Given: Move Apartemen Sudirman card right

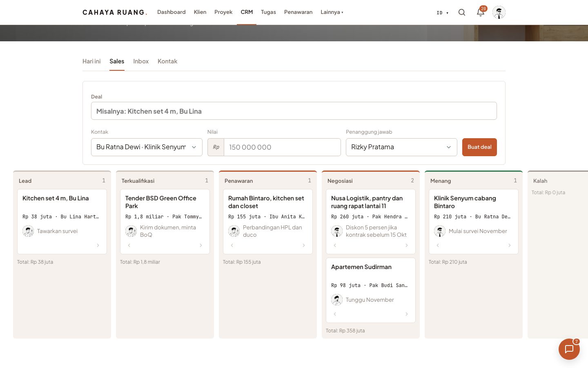Looking at the screenshot, I should click(x=407, y=314).
